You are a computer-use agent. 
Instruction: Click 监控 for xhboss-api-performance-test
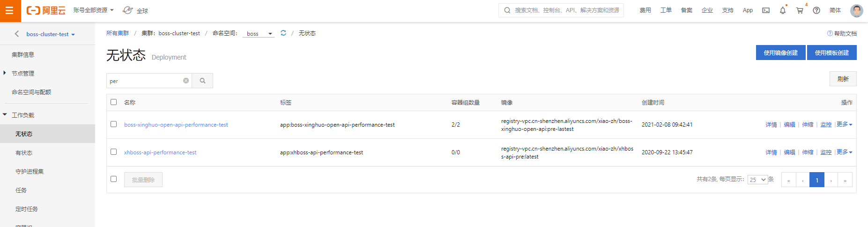coord(826,152)
